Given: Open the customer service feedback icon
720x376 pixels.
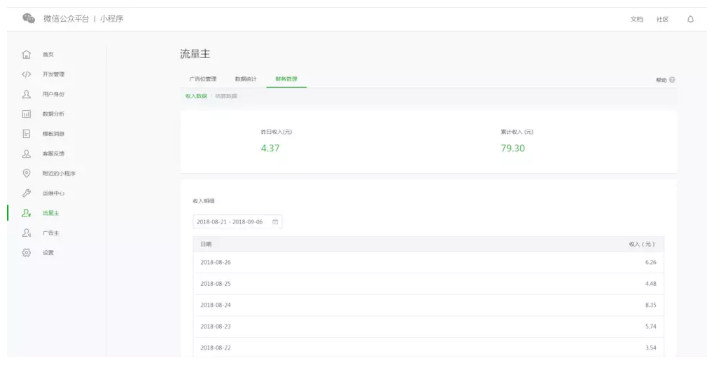Looking at the screenshot, I should point(27,153).
